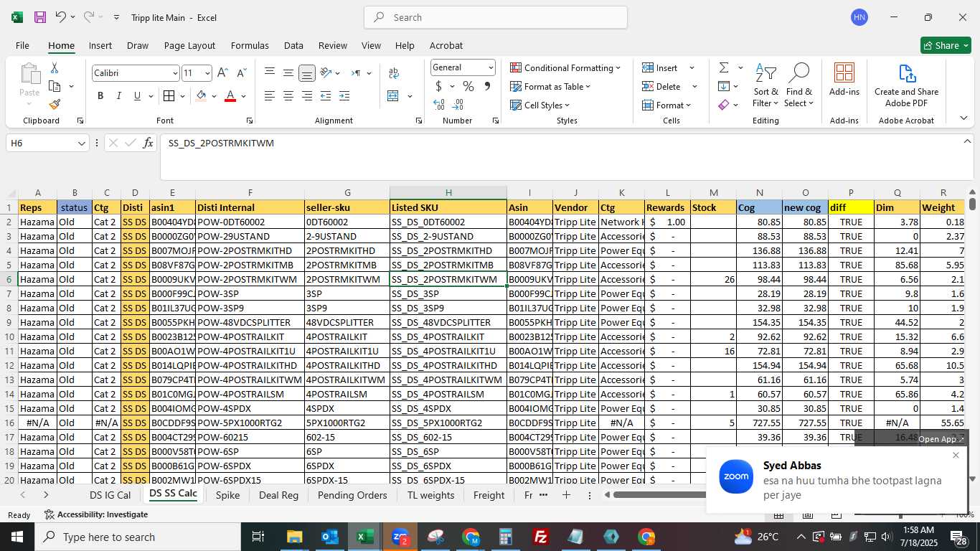Click the Increase Indent icon
The image size is (980, 551).
click(x=344, y=96)
